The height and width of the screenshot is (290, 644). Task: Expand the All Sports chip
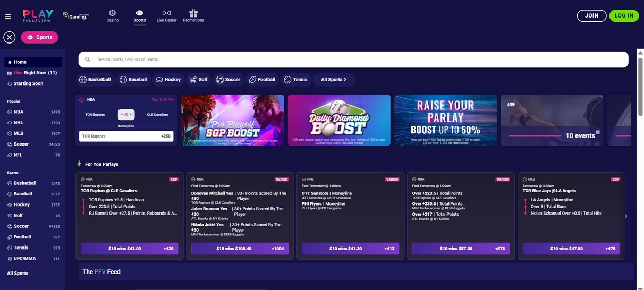334,80
